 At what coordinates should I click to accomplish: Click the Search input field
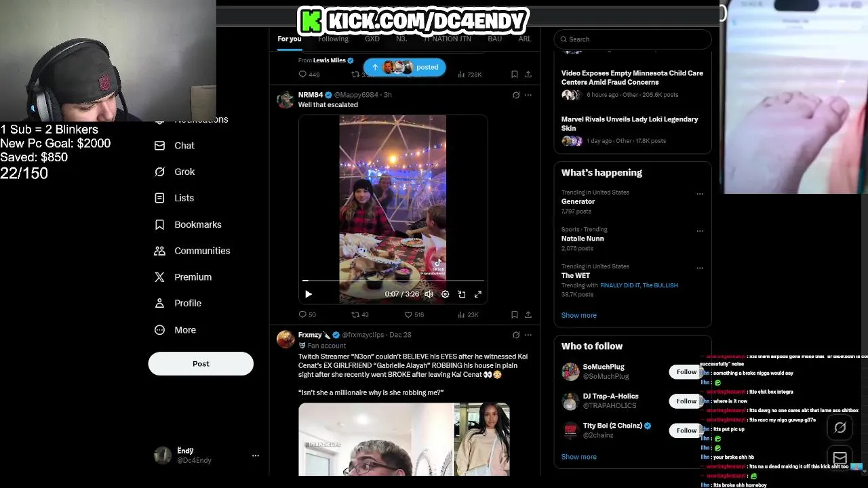click(633, 39)
